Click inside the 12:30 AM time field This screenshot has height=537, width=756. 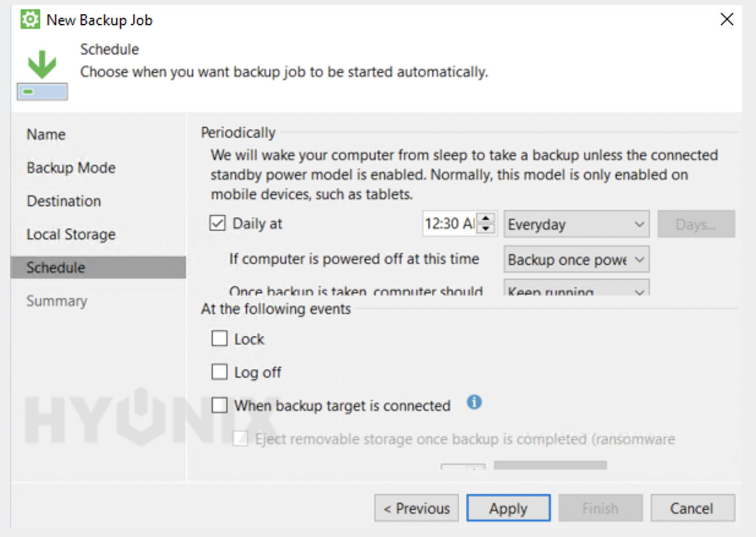click(x=451, y=224)
